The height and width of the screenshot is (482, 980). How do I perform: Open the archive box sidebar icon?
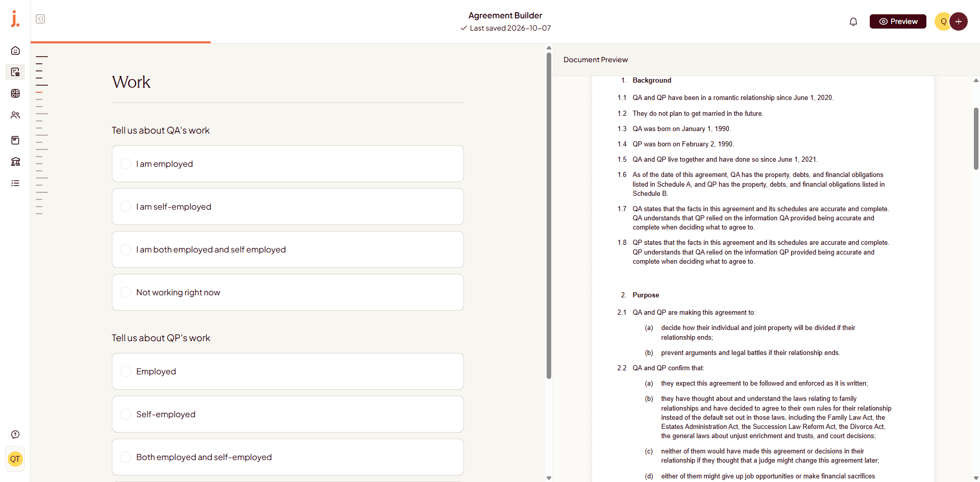point(15,140)
